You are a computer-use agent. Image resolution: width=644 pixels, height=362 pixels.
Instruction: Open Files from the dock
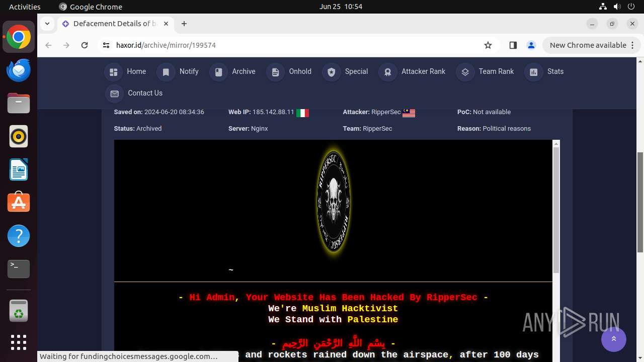click(x=19, y=104)
